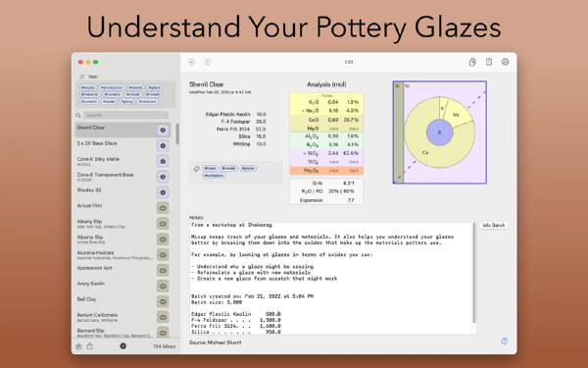Click the Avery Kaolin material icon
The height and width of the screenshot is (368, 588).
pos(163,287)
